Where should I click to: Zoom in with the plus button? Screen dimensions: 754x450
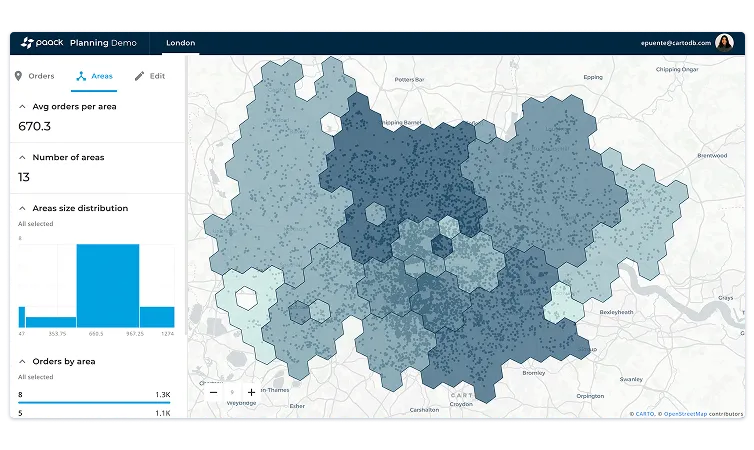tap(251, 392)
